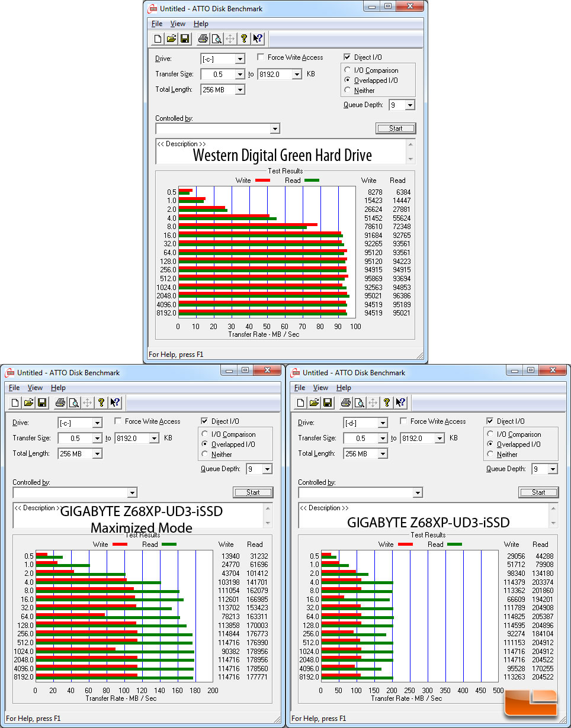Select context help arrow in drive [-d-] window

pos(400,403)
